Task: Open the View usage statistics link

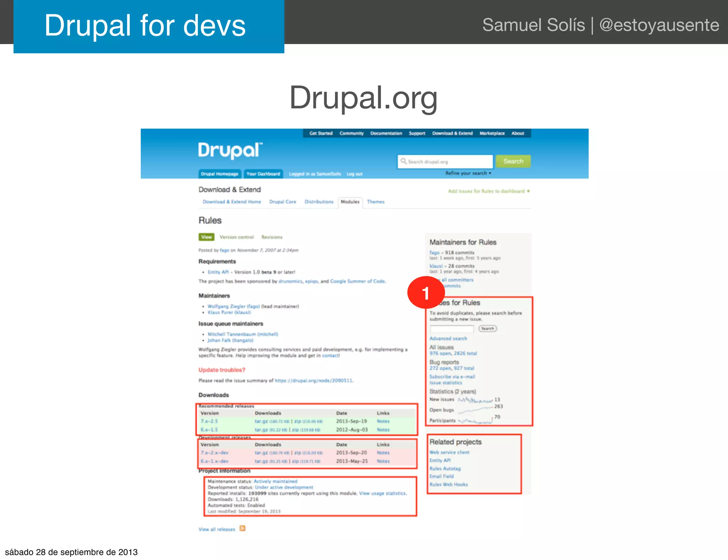Action: [x=382, y=493]
